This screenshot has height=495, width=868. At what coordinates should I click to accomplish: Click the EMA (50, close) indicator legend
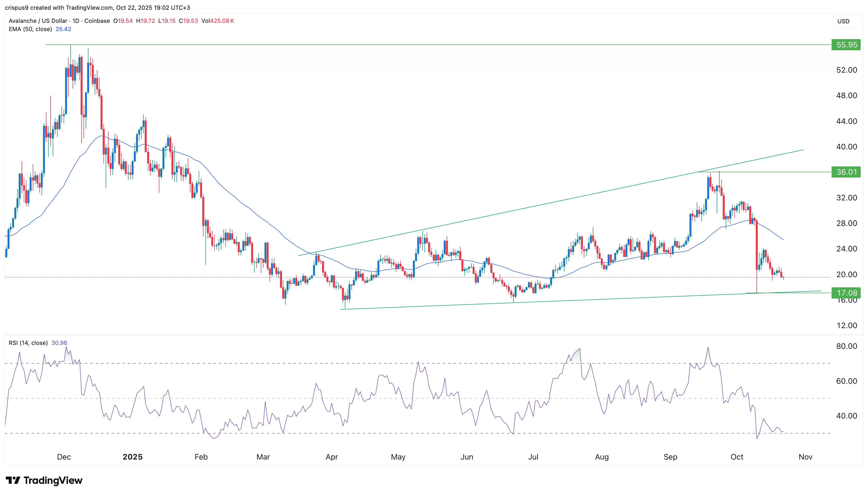click(30, 29)
